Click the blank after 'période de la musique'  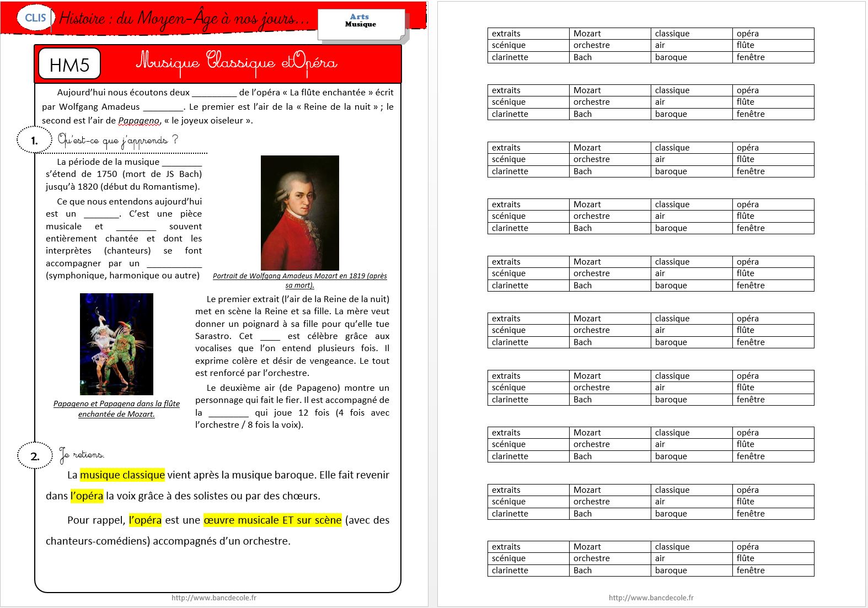[x=182, y=163]
